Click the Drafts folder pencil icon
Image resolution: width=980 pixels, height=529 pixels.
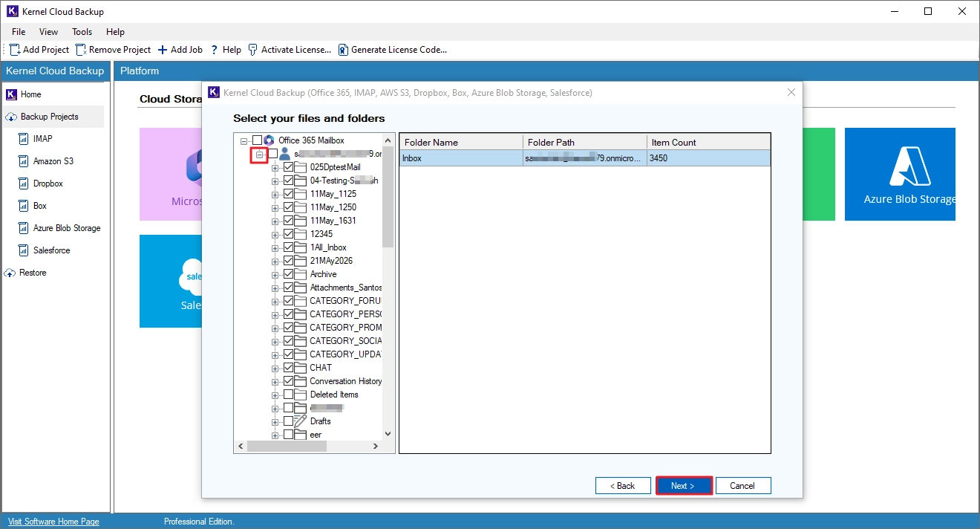[x=301, y=421]
